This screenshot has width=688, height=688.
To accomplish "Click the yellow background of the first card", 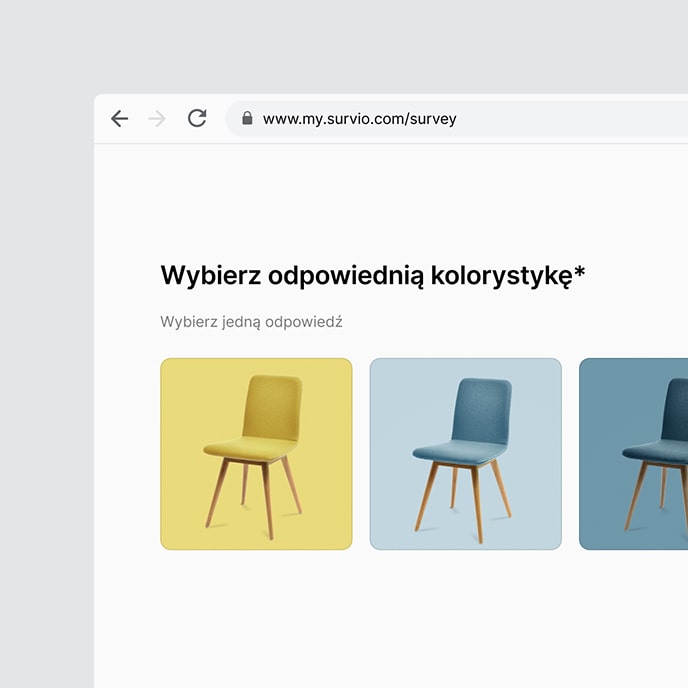I will pyautogui.click(x=190, y=400).
